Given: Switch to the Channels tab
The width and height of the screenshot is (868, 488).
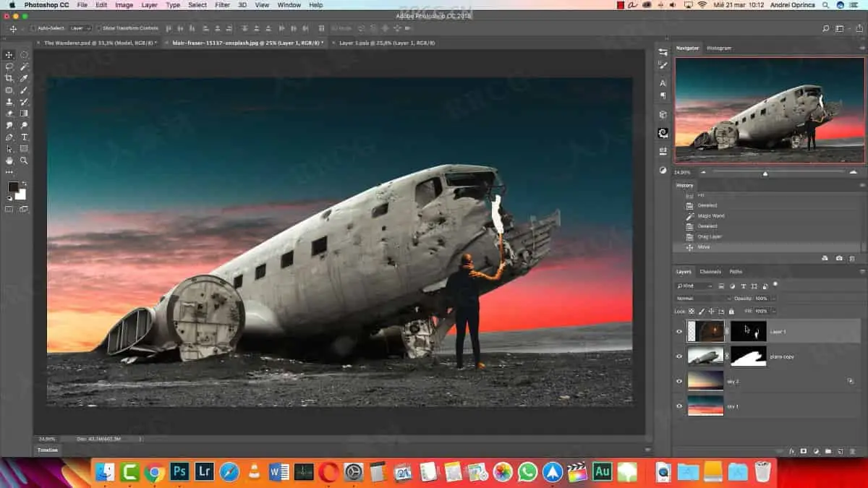Looking at the screenshot, I should (710, 272).
